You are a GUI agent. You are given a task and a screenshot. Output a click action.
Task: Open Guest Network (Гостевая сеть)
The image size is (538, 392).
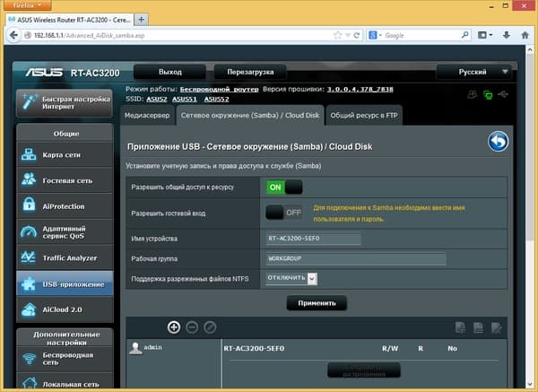pyautogui.click(x=65, y=180)
